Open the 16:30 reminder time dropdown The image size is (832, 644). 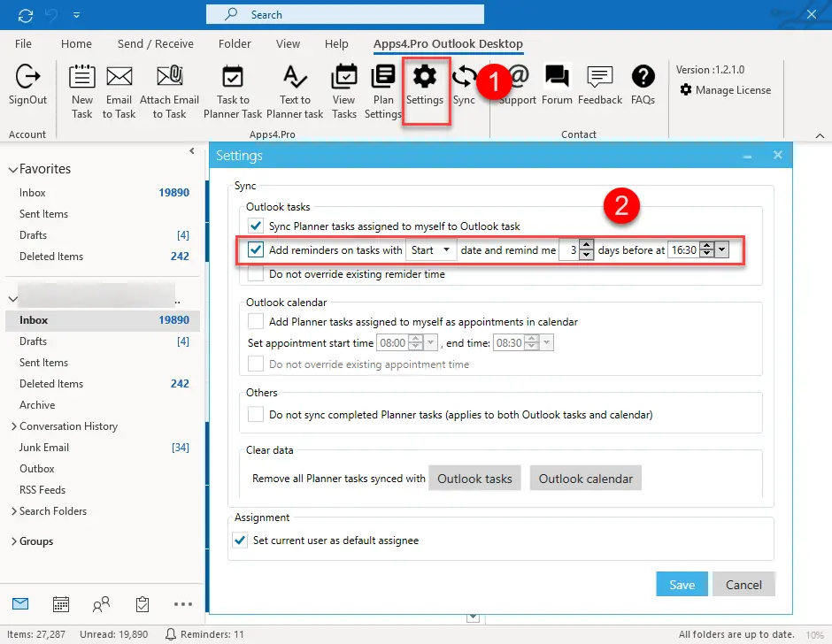(x=722, y=250)
